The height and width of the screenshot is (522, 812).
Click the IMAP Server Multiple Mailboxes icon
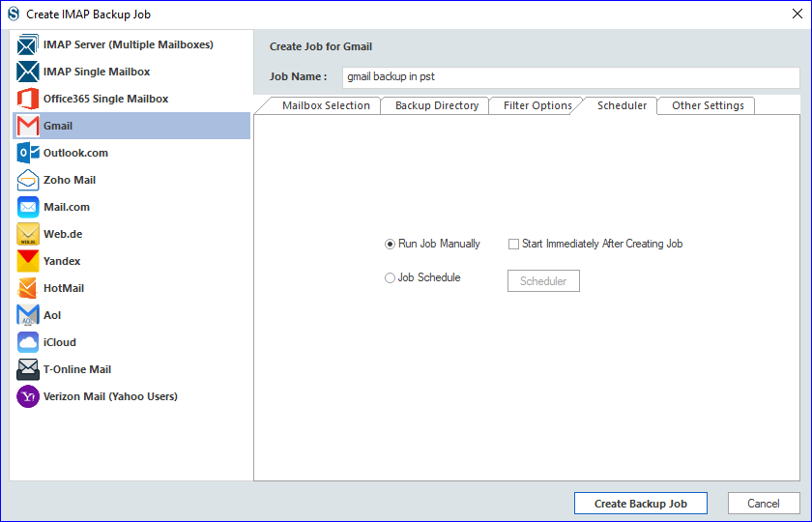coord(27,44)
